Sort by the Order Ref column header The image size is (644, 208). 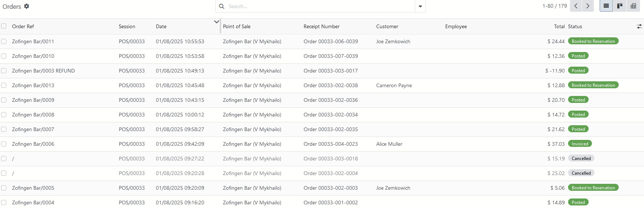pyautogui.click(x=23, y=26)
